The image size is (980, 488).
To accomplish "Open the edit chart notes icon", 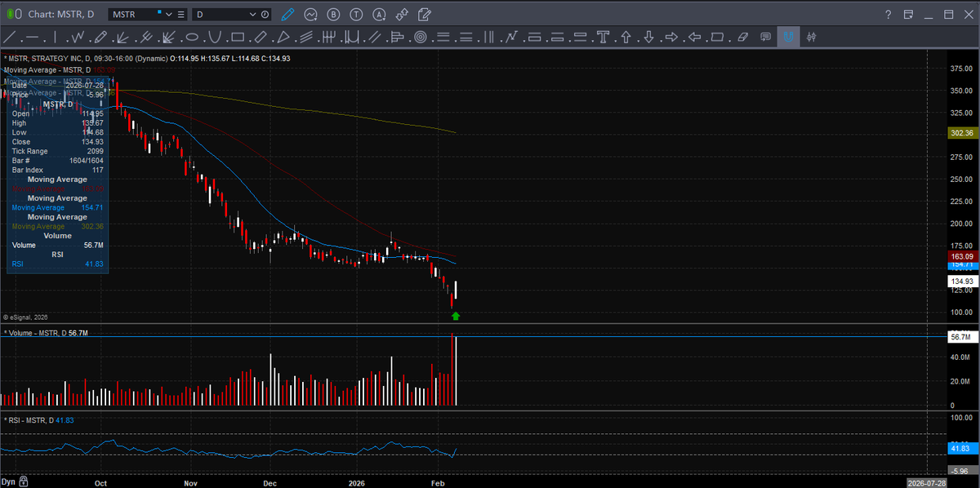I will coord(425,14).
